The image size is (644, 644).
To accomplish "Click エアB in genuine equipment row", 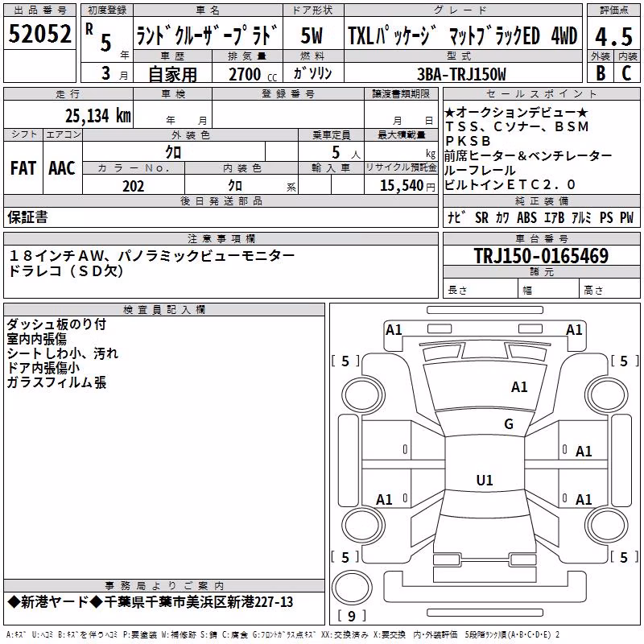I will tap(554, 217).
